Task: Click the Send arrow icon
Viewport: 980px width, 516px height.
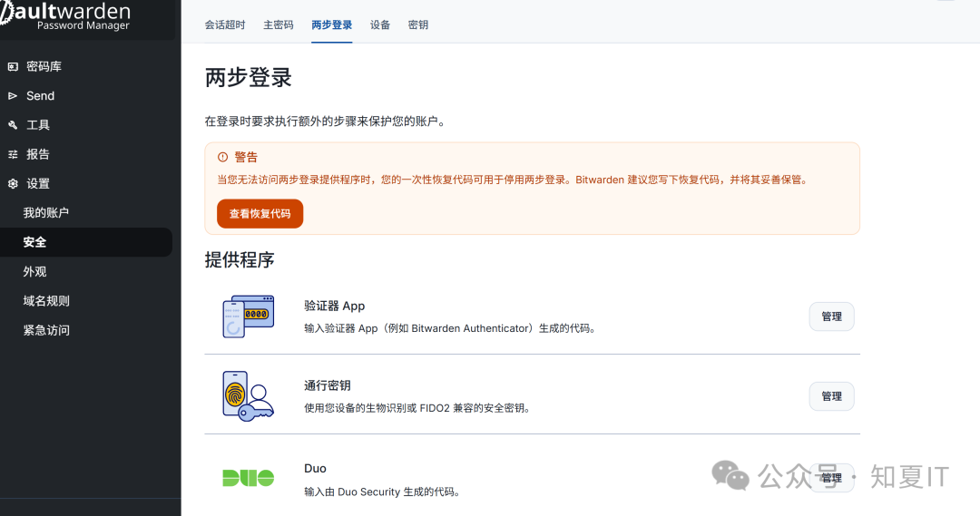Action: pos(13,95)
